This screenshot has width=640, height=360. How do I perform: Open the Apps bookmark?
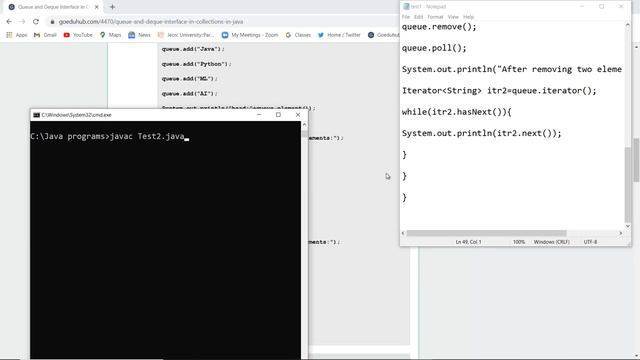click(x=17, y=35)
